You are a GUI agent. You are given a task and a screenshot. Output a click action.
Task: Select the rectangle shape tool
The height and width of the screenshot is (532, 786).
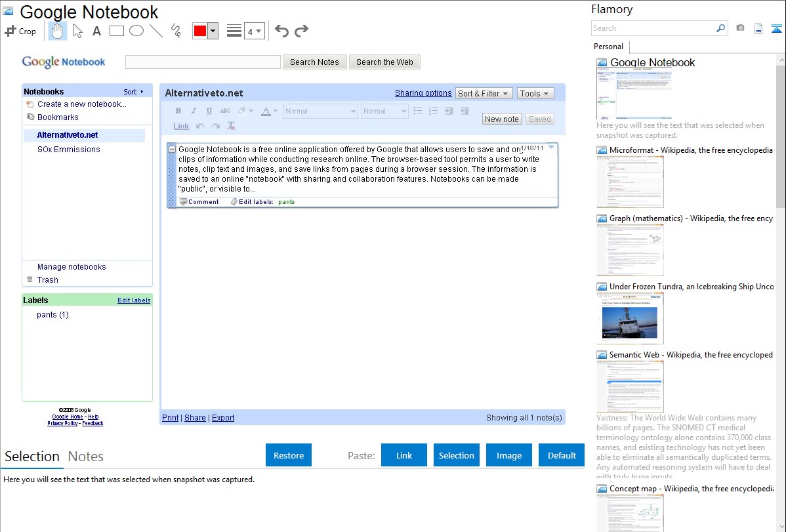coord(116,31)
